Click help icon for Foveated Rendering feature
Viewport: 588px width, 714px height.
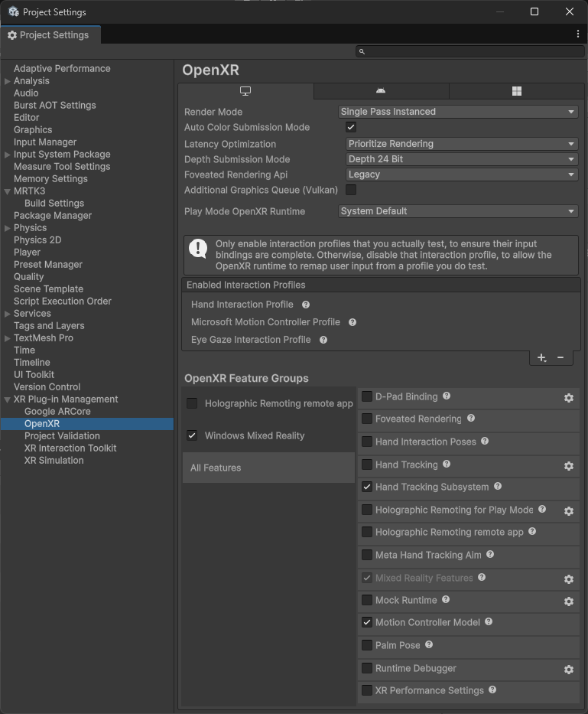[471, 419]
